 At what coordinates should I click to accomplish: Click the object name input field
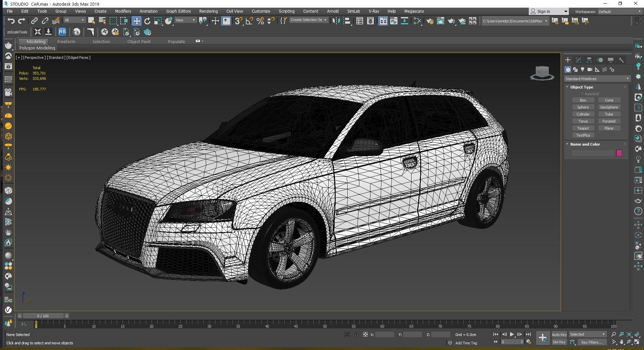(x=593, y=153)
